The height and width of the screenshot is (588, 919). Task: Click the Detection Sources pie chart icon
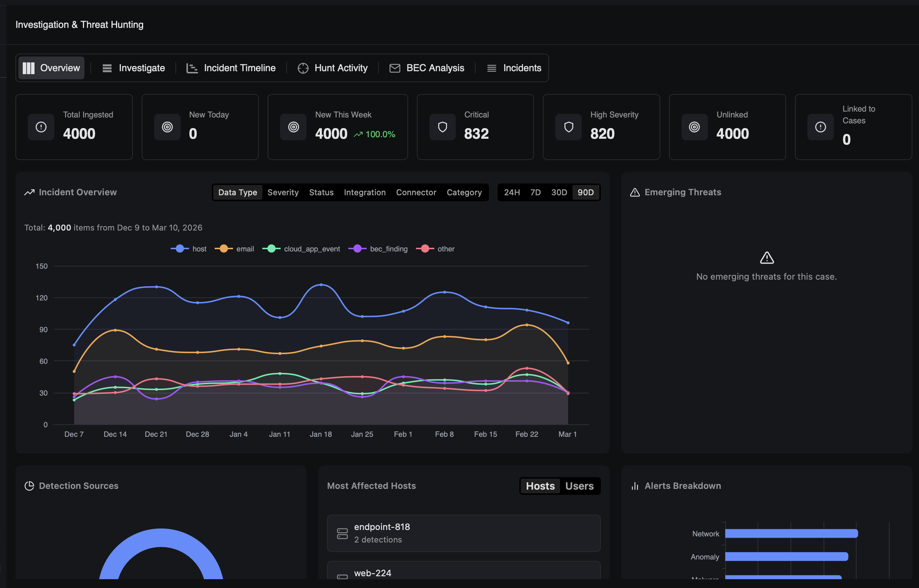(x=29, y=486)
